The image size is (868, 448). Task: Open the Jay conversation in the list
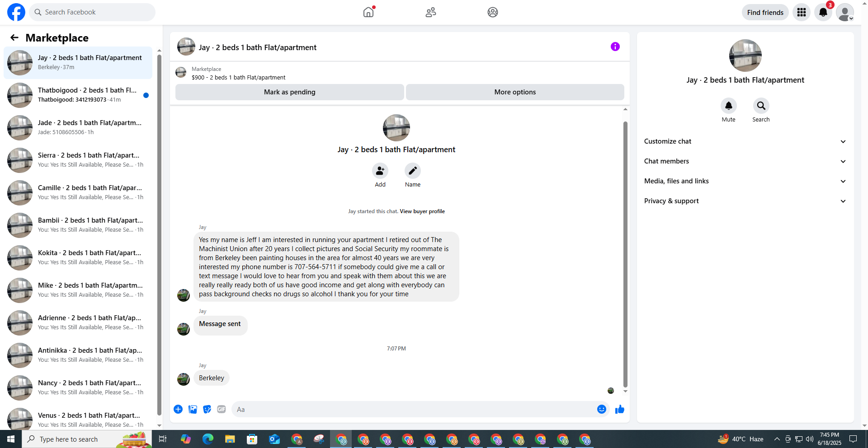(78, 63)
